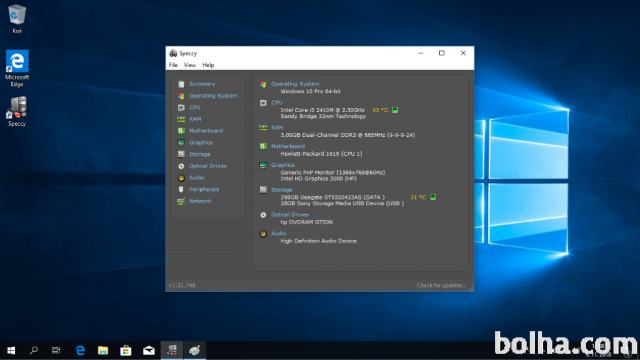Click the Speccy version number in status bar

point(182,285)
